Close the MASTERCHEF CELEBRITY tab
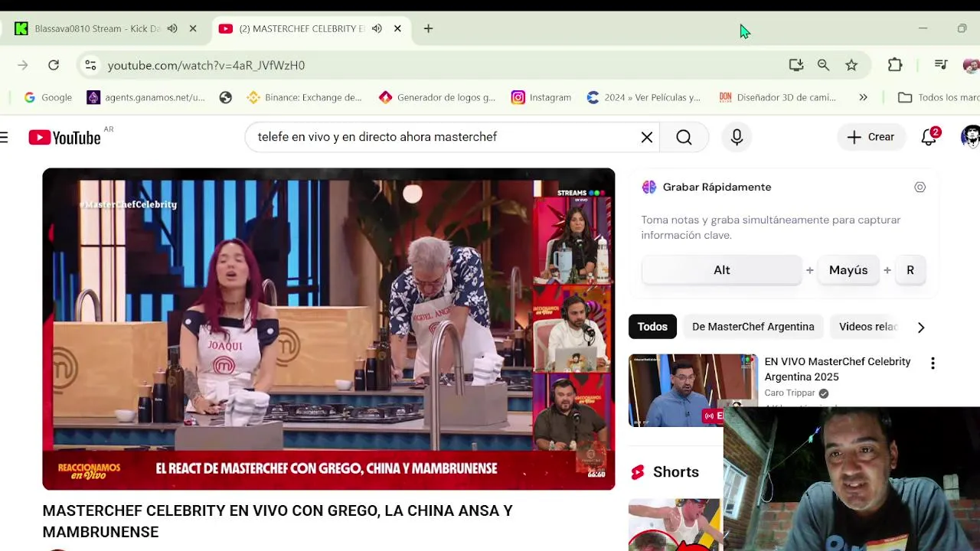The height and width of the screenshot is (551, 980). (397, 28)
